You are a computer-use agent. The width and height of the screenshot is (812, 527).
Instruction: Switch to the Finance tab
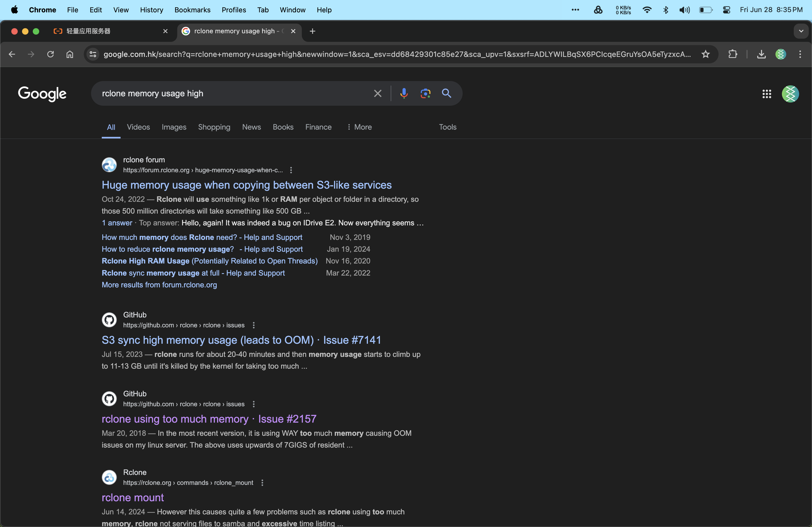(x=318, y=127)
